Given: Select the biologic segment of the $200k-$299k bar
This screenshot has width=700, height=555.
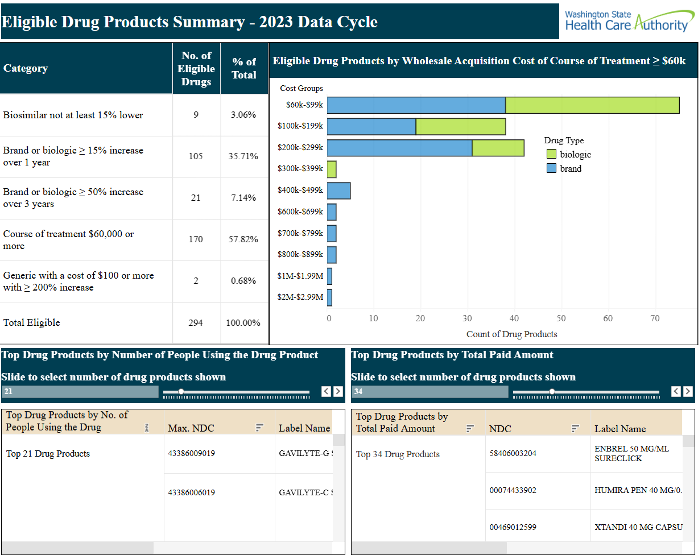Looking at the screenshot, I should [x=498, y=148].
